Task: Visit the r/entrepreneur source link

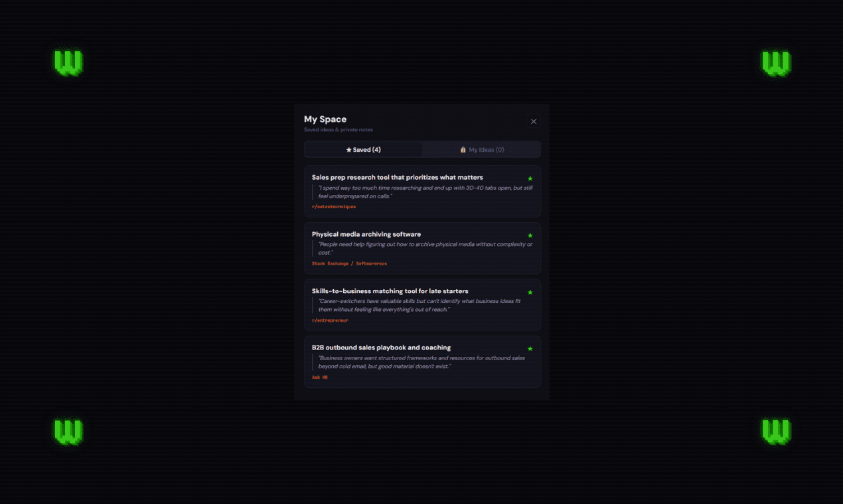Action: pyautogui.click(x=330, y=320)
